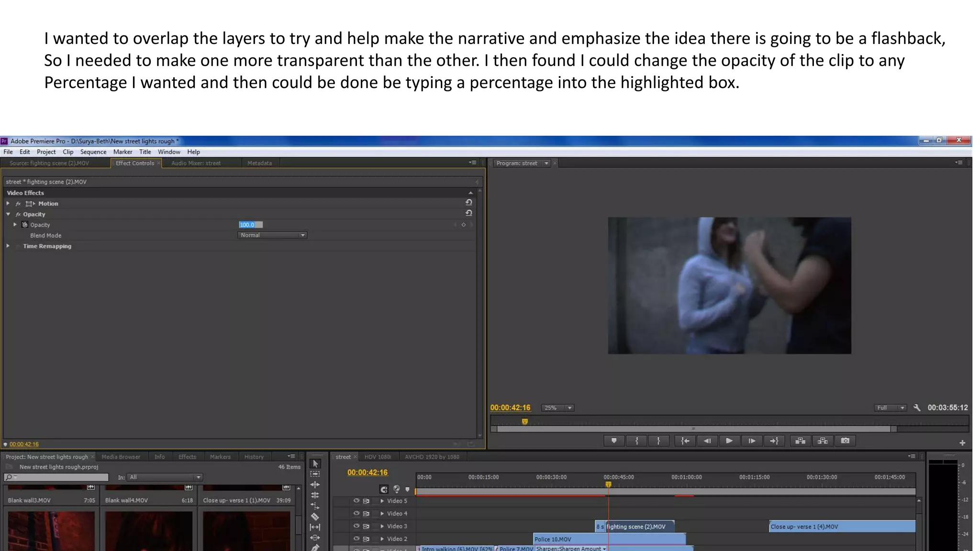The image size is (980, 551).
Task: Click the Extract button
Action: (x=823, y=441)
